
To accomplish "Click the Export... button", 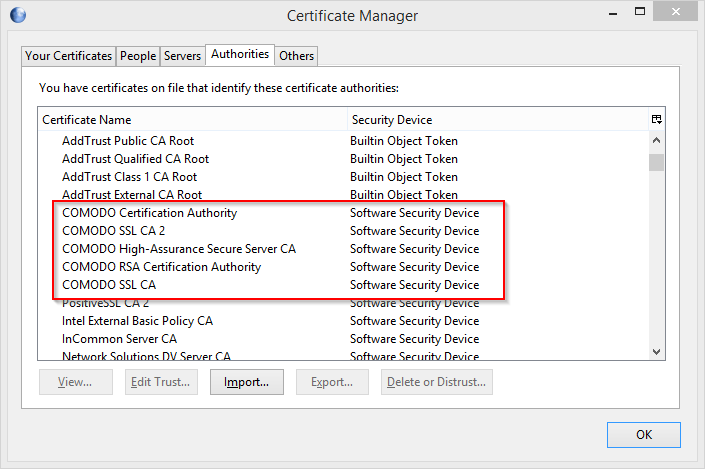I will click(x=332, y=382).
